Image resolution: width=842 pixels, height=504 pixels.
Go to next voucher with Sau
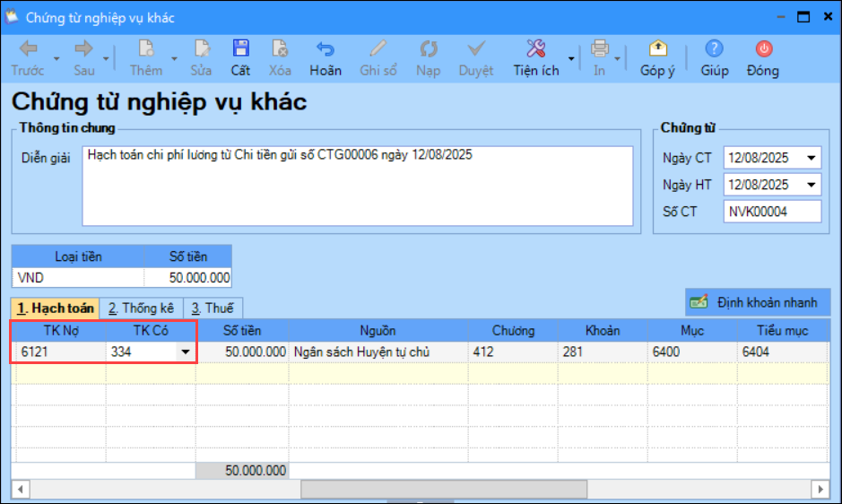tap(83, 58)
